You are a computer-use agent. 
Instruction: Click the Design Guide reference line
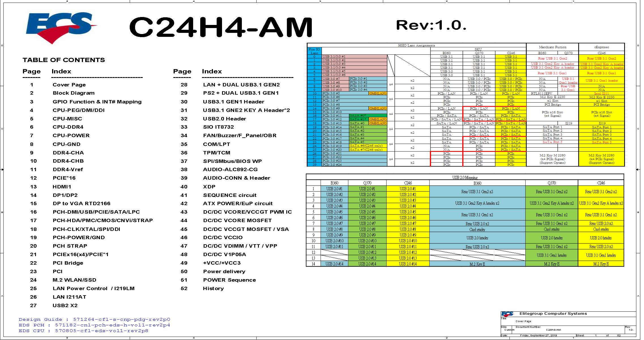(x=94, y=319)
